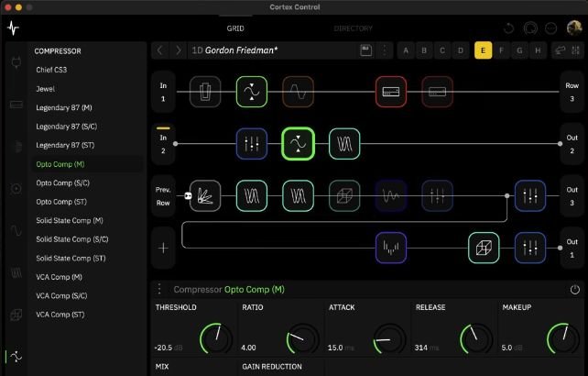
Task: Select the EQ block before Out 3
Action: click(530, 195)
